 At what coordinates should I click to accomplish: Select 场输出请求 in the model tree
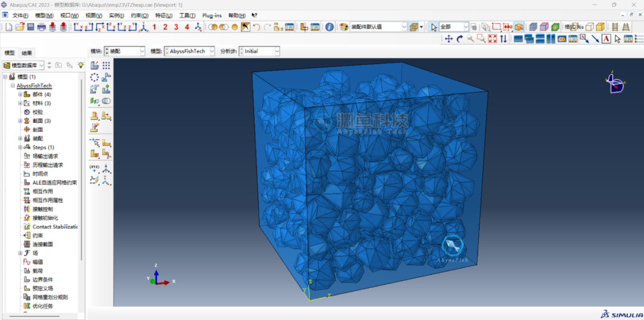45,156
